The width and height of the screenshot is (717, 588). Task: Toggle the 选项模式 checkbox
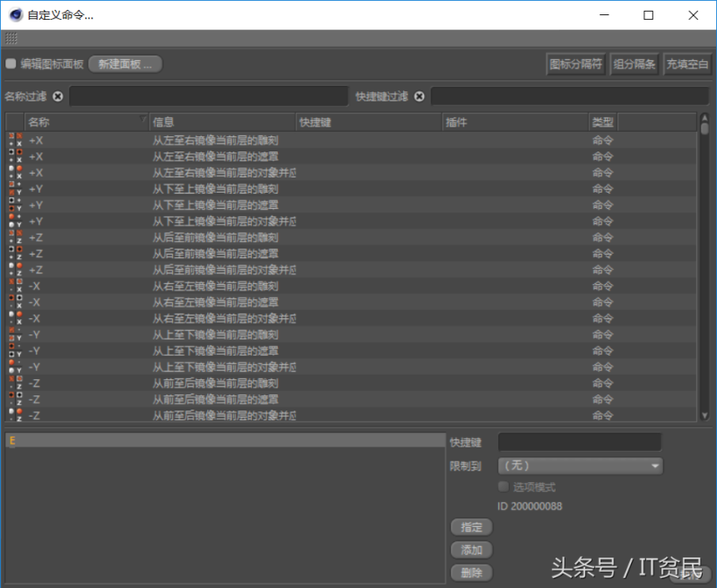point(505,485)
